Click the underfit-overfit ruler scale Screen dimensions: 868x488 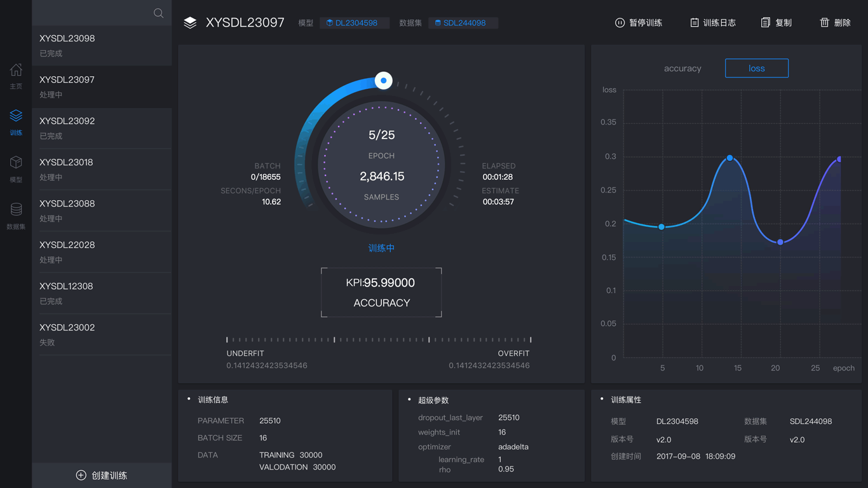(x=379, y=340)
